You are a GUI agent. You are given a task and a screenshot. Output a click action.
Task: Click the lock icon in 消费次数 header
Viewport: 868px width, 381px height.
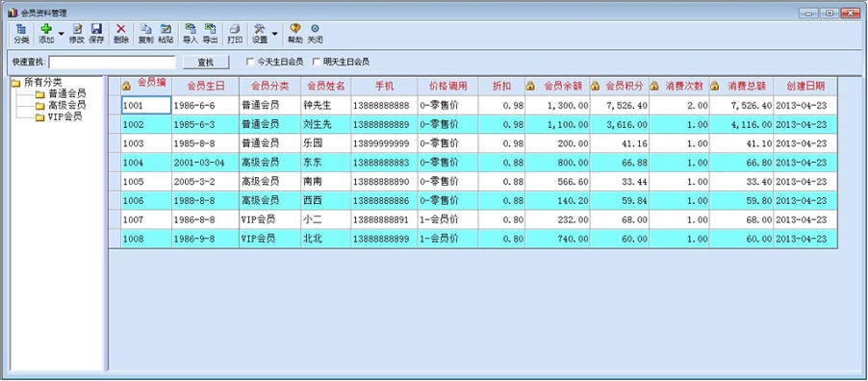click(x=654, y=86)
